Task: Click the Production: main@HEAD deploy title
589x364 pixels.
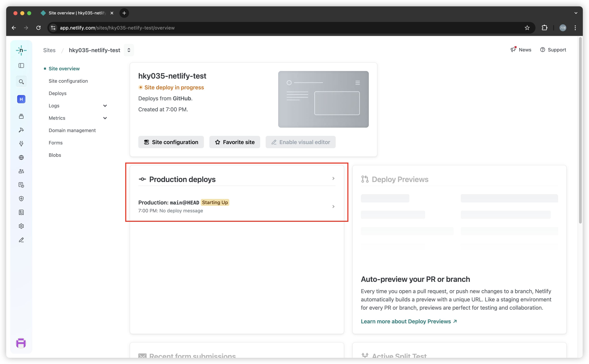Action: [x=169, y=202]
